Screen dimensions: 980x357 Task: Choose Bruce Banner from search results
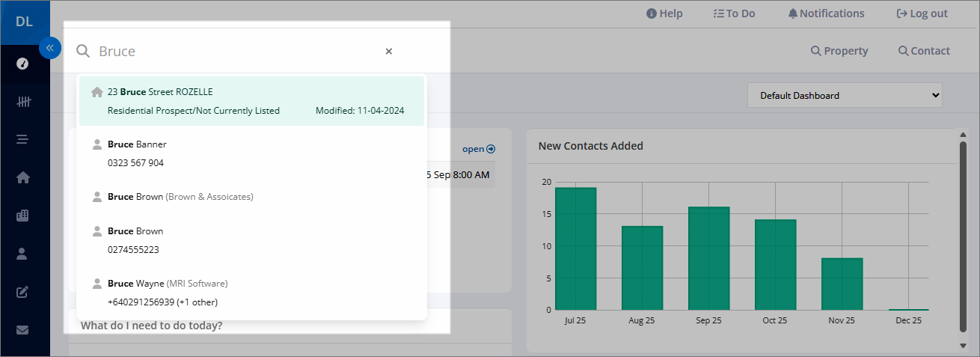(251, 153)
